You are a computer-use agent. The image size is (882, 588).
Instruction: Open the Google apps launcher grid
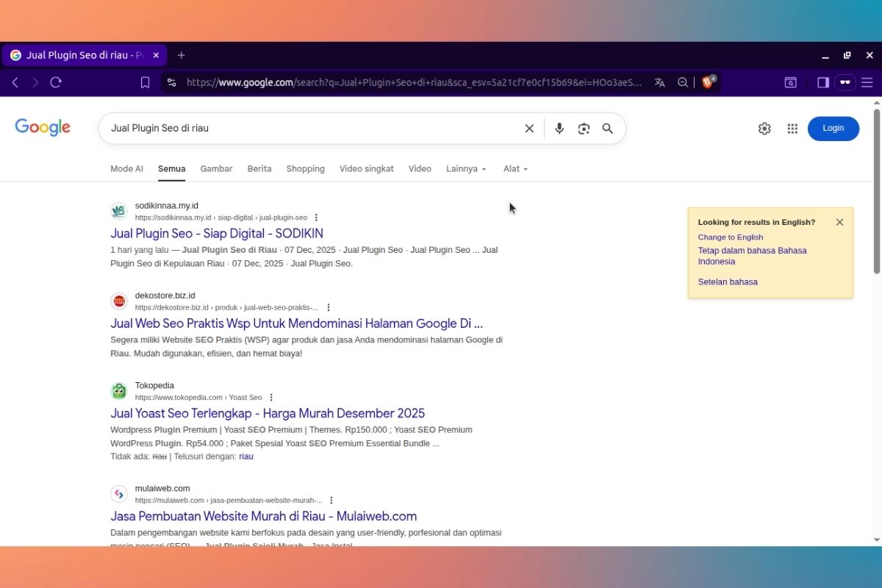(792, 128)
